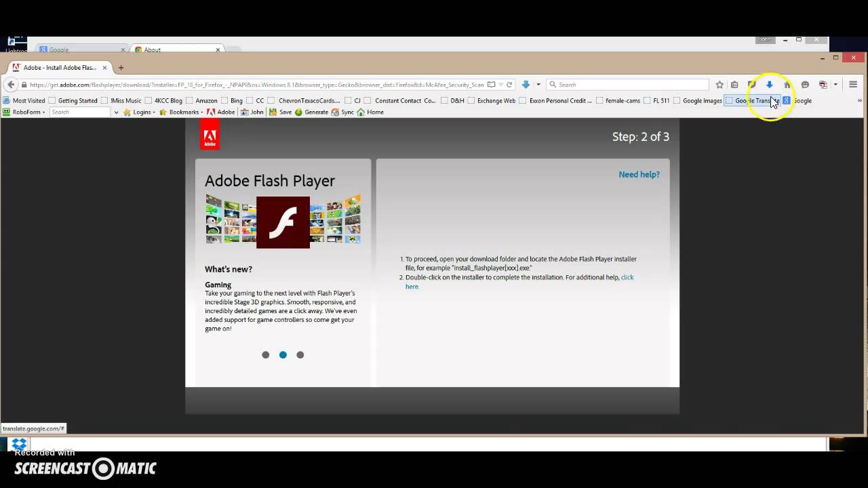
Task: Open the Need help? link
Action: pos(639,174)
